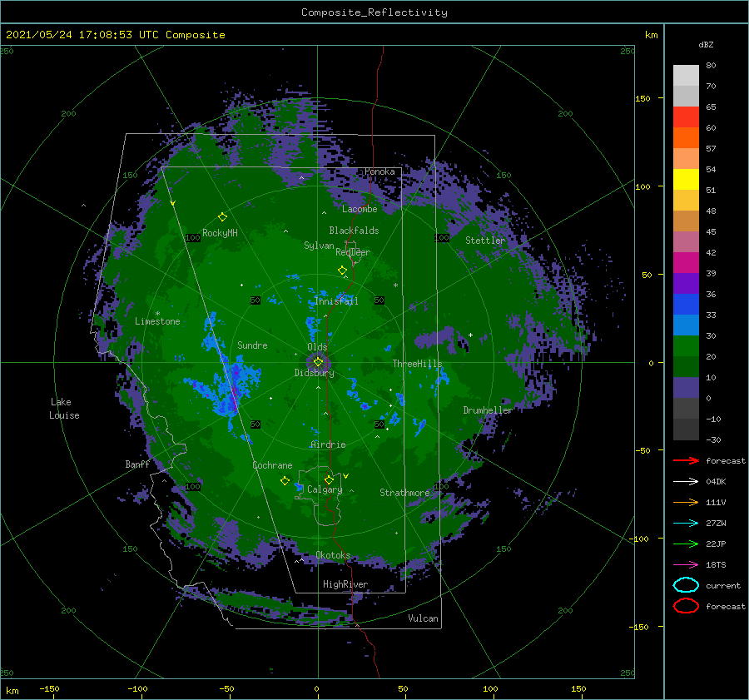Click the Limestone label
Screen dimensions: 749x700
point(157,321)
